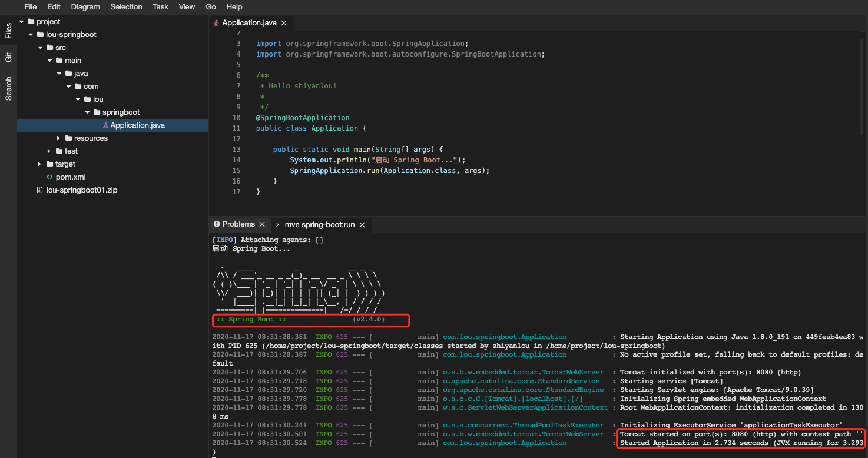This screenshot has height=458, width=868.
Task: Open pom.xml from the file tree
Action: point(71,177)
